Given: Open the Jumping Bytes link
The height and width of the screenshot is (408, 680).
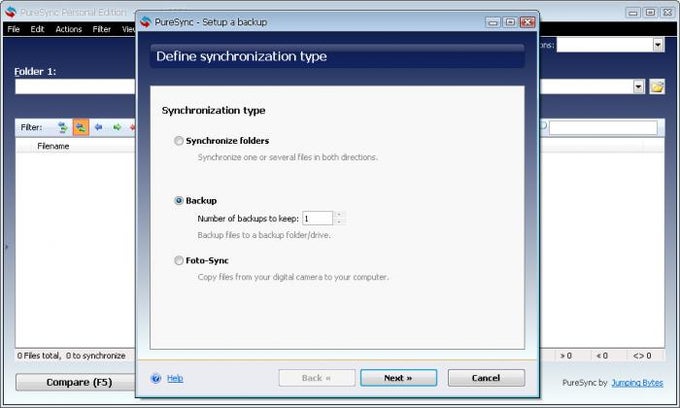Looking at the screenshot, I should [637, 382].
